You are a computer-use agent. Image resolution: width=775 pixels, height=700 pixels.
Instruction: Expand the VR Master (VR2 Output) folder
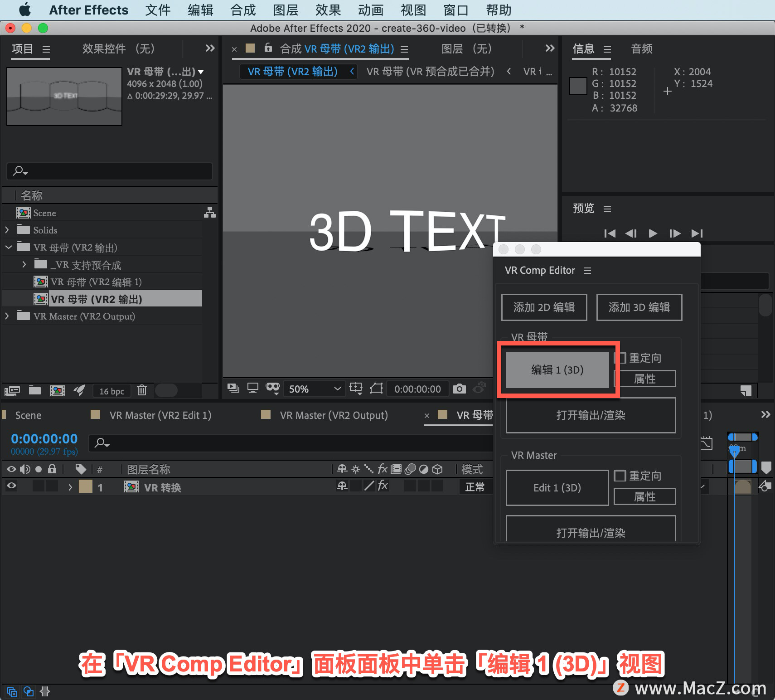pyautogui.click(x=7, y=316)
